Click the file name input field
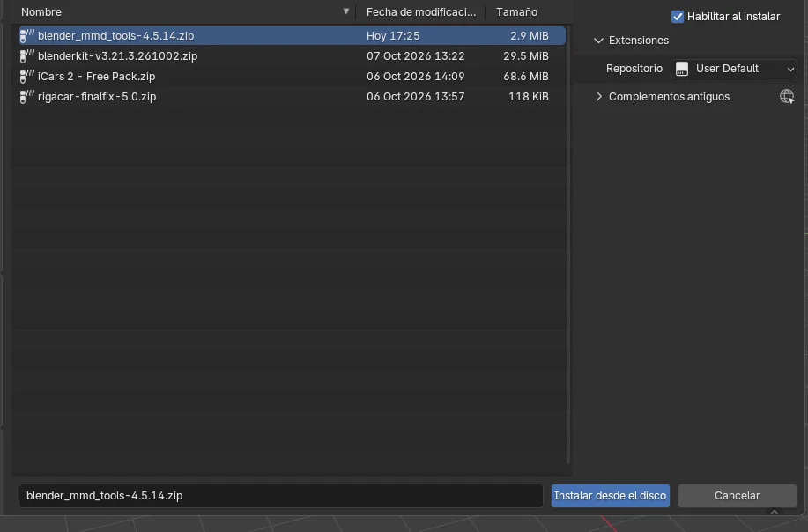808x532 pixels. tap(281, 495)
